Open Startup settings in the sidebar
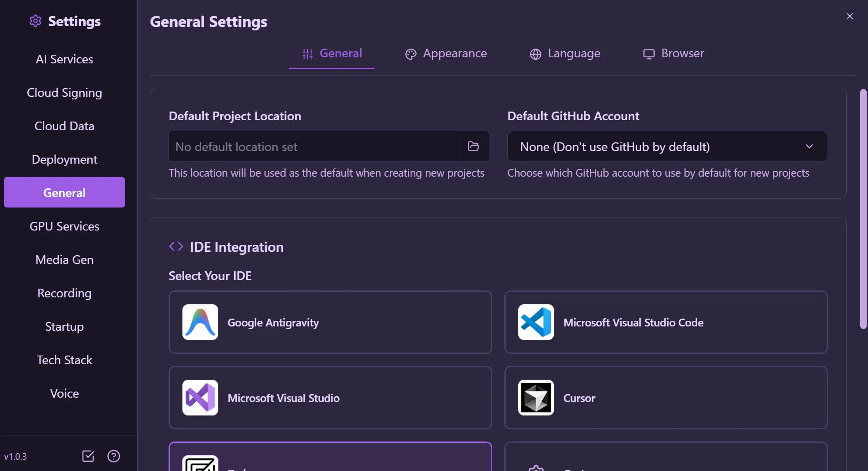Screen dimensions: 868x471 (64, 326)
